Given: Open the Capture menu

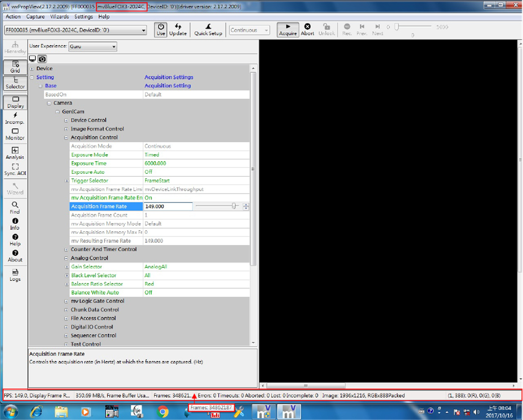Looking at the screenshot, I should coord(36,17).
